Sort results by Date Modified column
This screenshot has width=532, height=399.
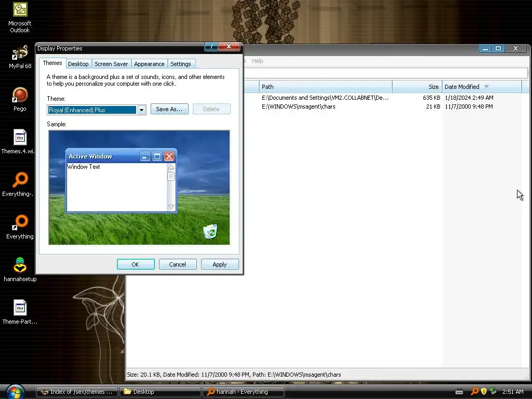coord(482,87)
